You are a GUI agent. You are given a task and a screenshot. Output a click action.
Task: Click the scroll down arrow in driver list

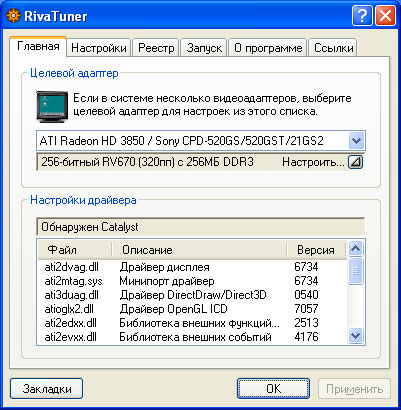coord(355,335)
